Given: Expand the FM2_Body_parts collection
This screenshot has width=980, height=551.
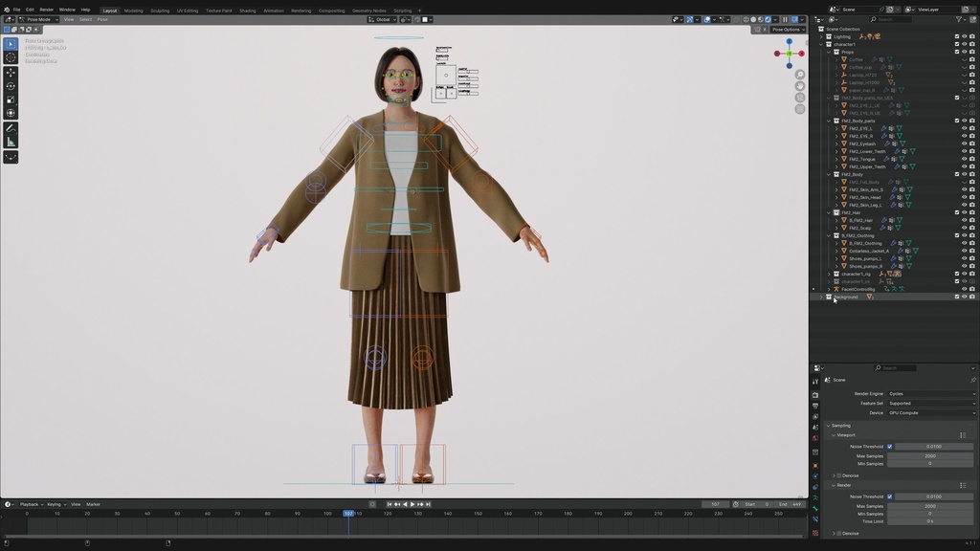Looking at the screenshot, I should pos(829,121).
